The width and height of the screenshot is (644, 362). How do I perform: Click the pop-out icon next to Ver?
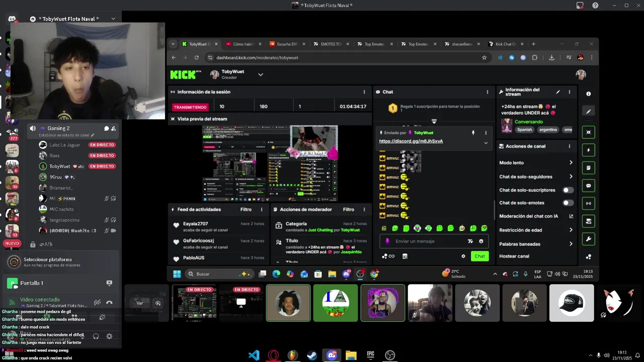point(158,303)
